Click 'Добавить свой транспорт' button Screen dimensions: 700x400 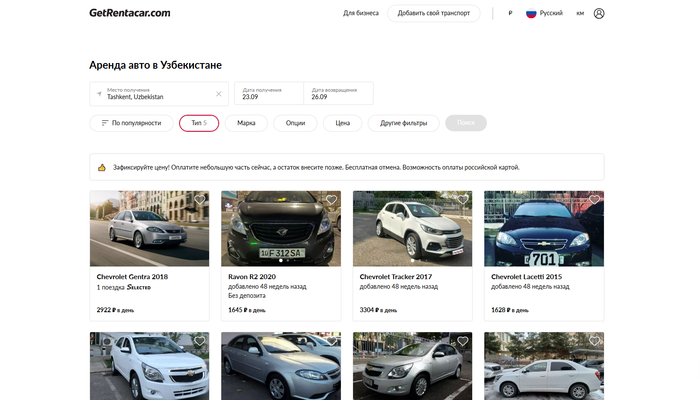(x=434, y=13)
